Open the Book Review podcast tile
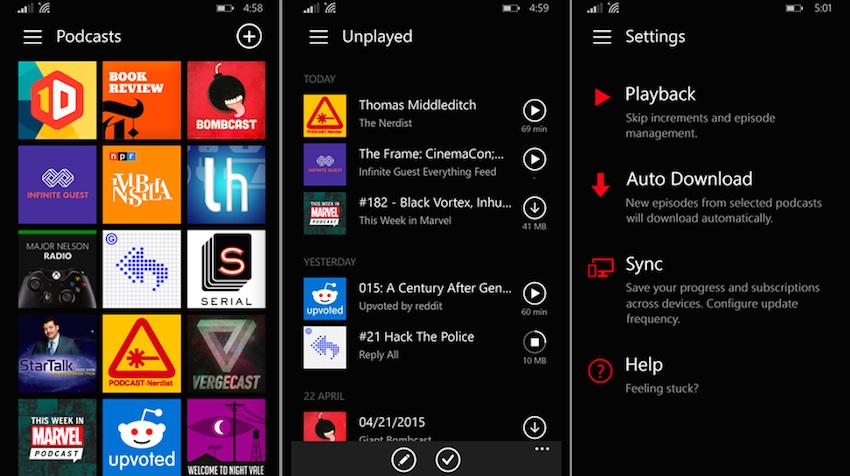Image resolution: width=850 pixels, height=476 pixels. pyautogui.click(x=141, y=100)
